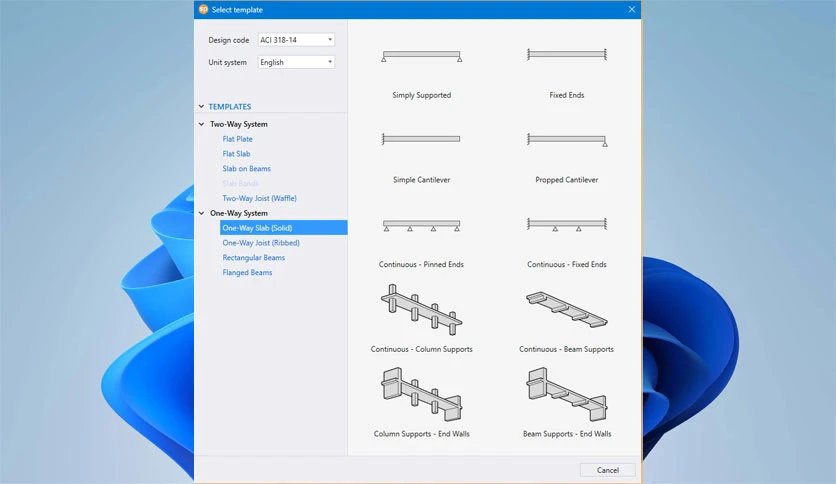Select Slab on Beams category

point(246,169)
